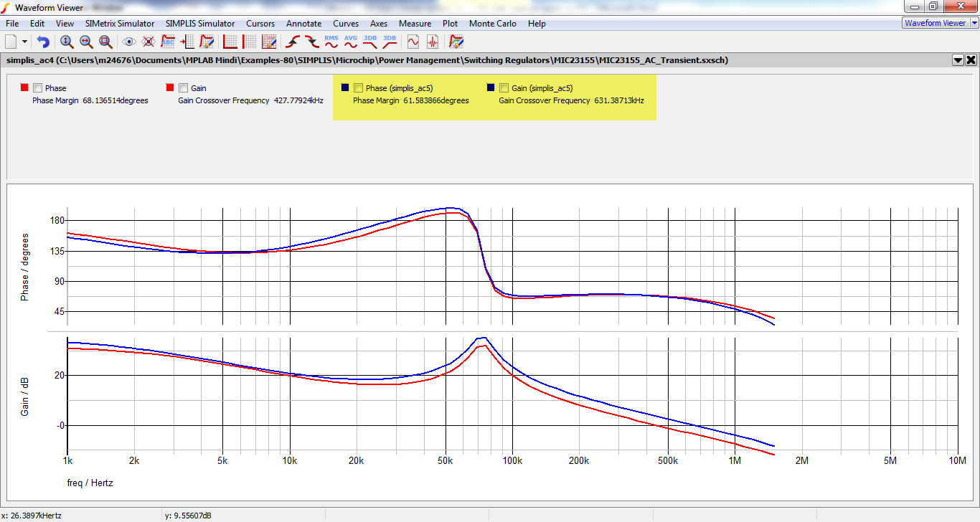Click the last toolbar plot pencil icon
980x522 pixels.
456,42
